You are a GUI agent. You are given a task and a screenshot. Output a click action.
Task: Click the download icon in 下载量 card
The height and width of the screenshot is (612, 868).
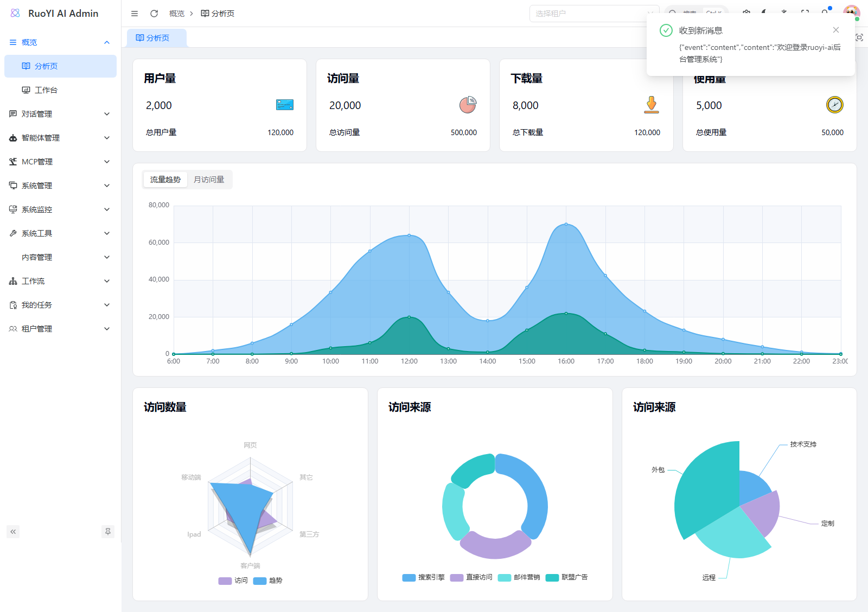click(651, 105)
